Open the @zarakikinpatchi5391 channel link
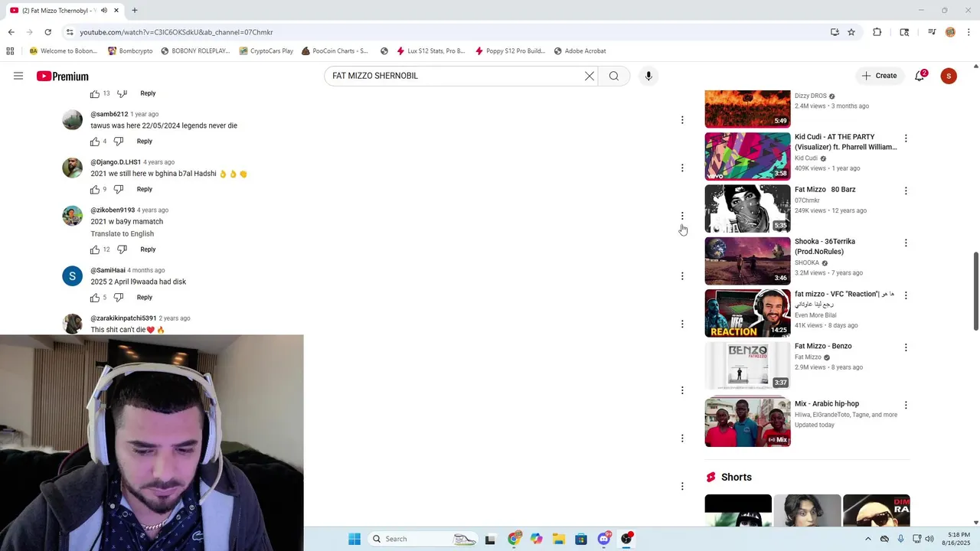 123,318
